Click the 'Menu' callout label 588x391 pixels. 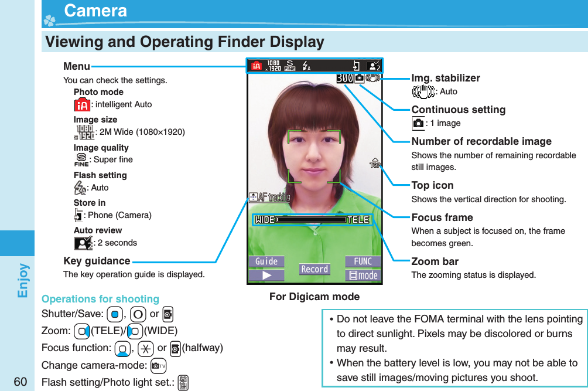[x=77, y=66]
